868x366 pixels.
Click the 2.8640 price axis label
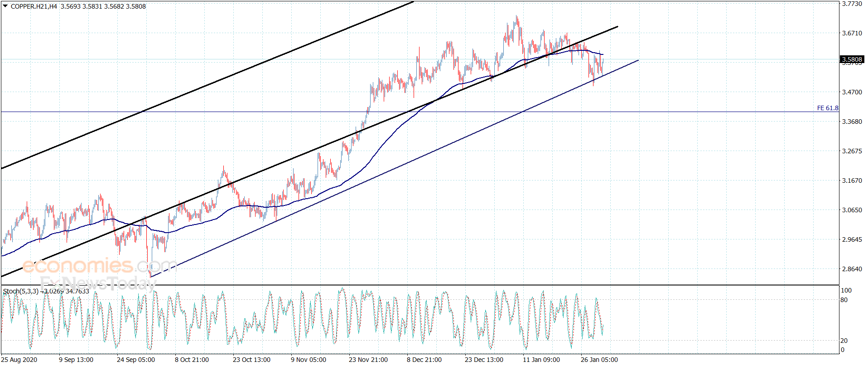[852, 269]
